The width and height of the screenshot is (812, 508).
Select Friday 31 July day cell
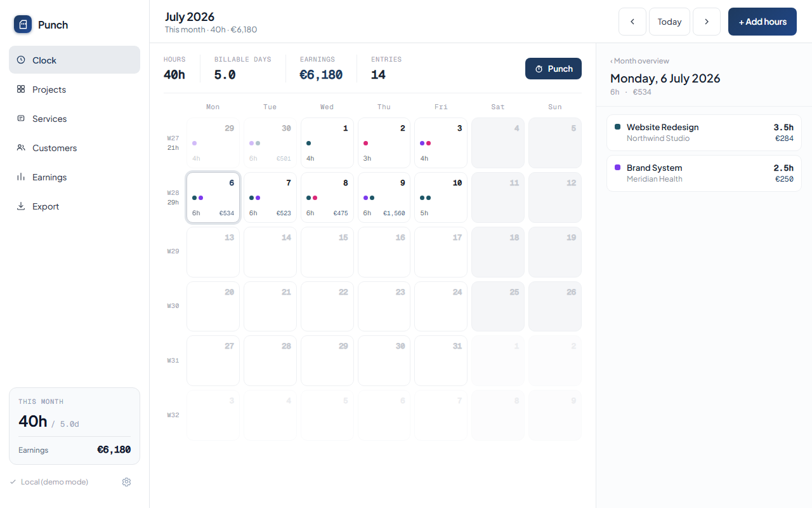tap(441, 361)
